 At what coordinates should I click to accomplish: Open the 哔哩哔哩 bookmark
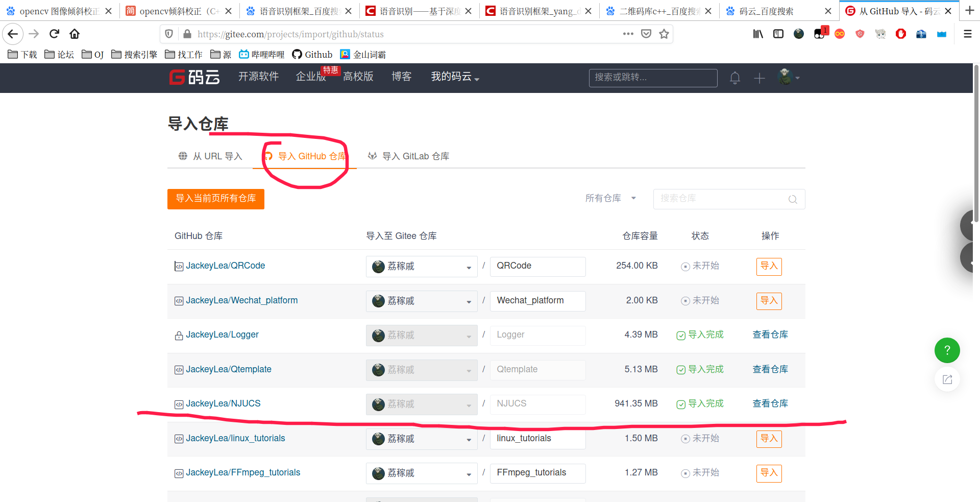pos(262,55)
